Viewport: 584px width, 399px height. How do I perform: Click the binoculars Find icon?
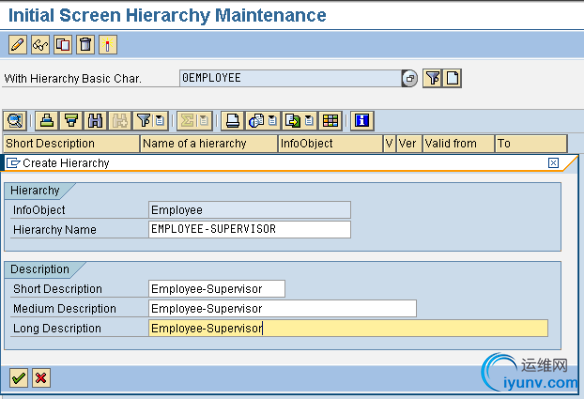coord(95,121)
